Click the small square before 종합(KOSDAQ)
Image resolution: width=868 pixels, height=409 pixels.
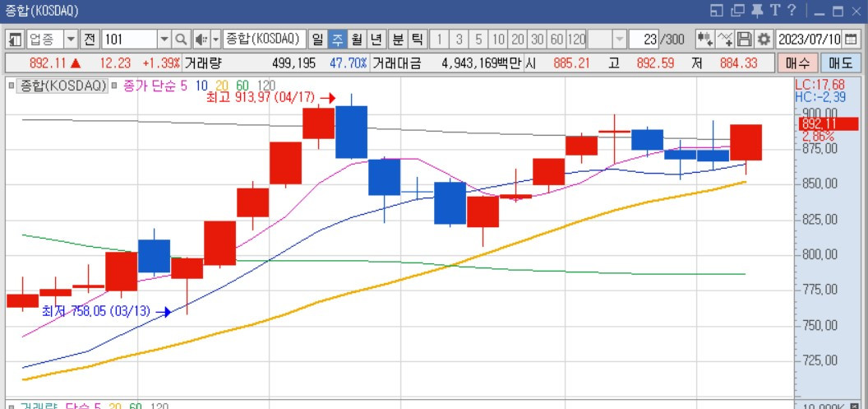coord(11,86)
